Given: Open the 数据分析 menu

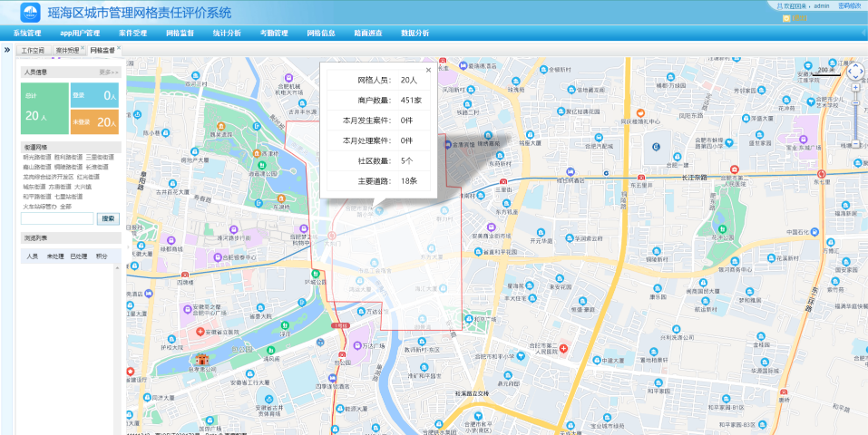Looking at the screenshot, I should pyautogui.click(x=414, y=34).
